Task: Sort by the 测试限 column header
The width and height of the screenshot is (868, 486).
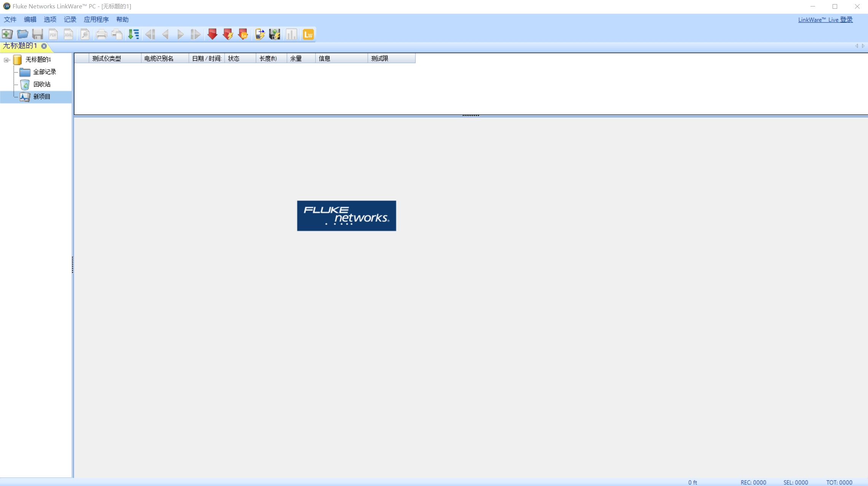Action: [x=391, y=58]
